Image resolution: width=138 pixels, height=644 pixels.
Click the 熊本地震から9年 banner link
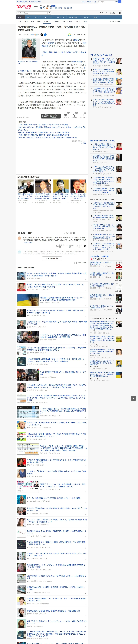pyautogui.click(x=29, y=2)
